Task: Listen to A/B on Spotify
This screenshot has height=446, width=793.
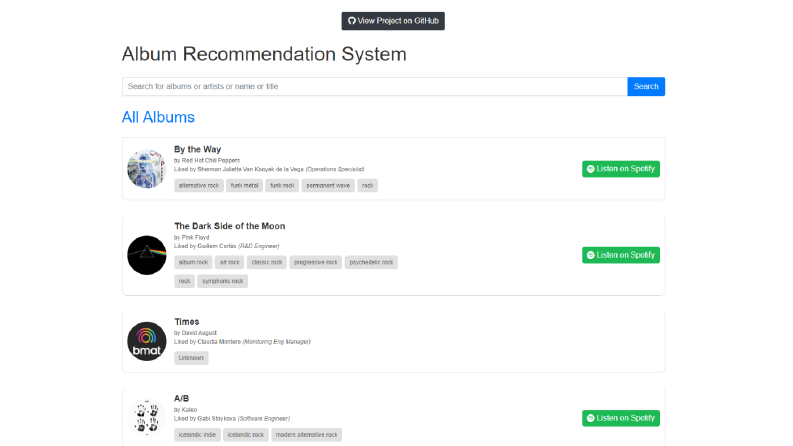Action: [x=621, y=419]
